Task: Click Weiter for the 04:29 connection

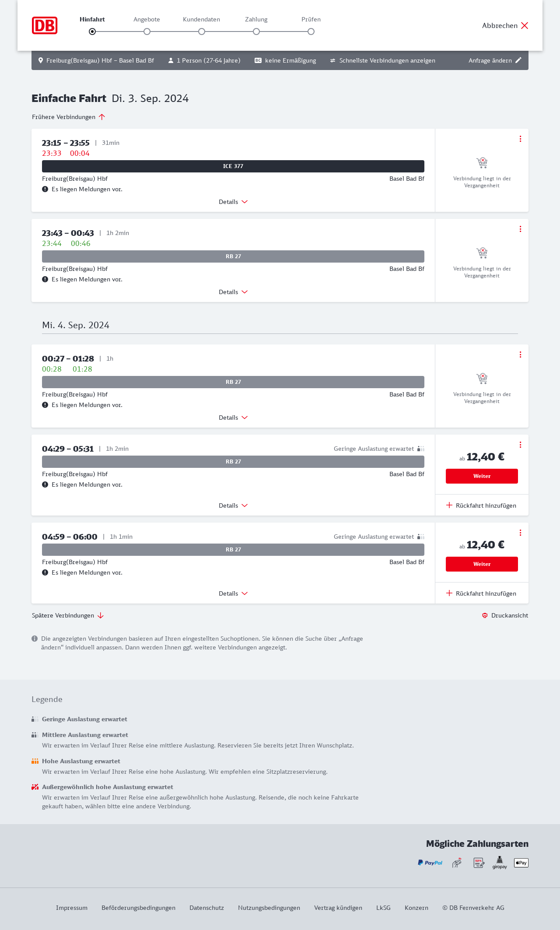Action: [482, 476]
